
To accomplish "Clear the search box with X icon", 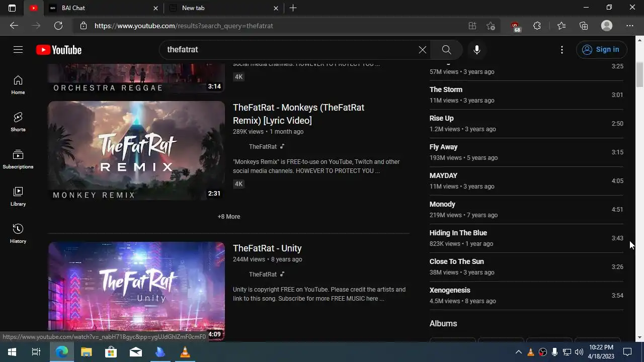I will (x=423, y=50).
